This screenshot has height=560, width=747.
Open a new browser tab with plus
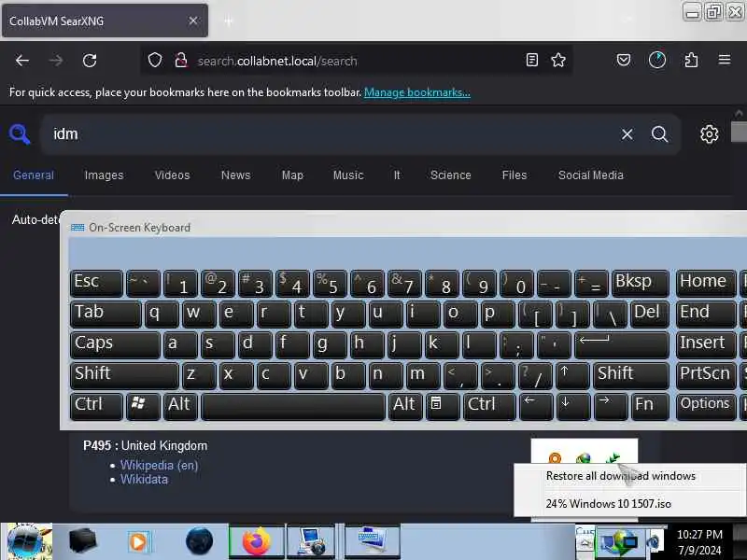tap(229, 21)
